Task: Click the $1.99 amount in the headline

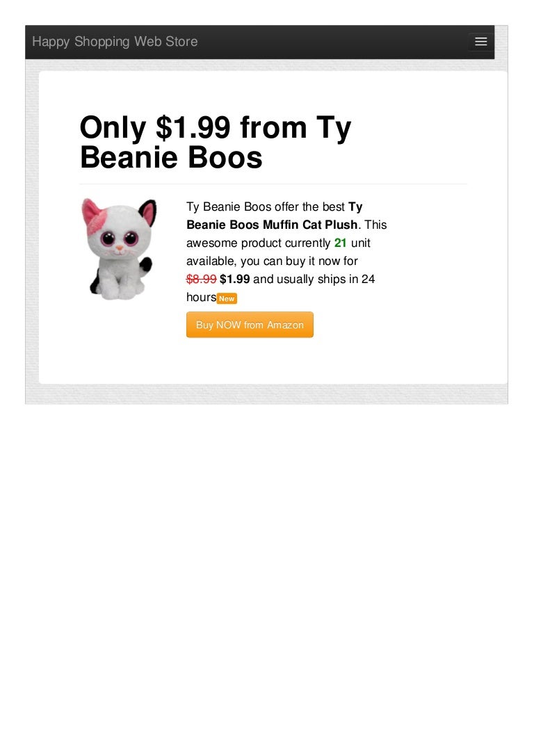Action: [193, 128]
